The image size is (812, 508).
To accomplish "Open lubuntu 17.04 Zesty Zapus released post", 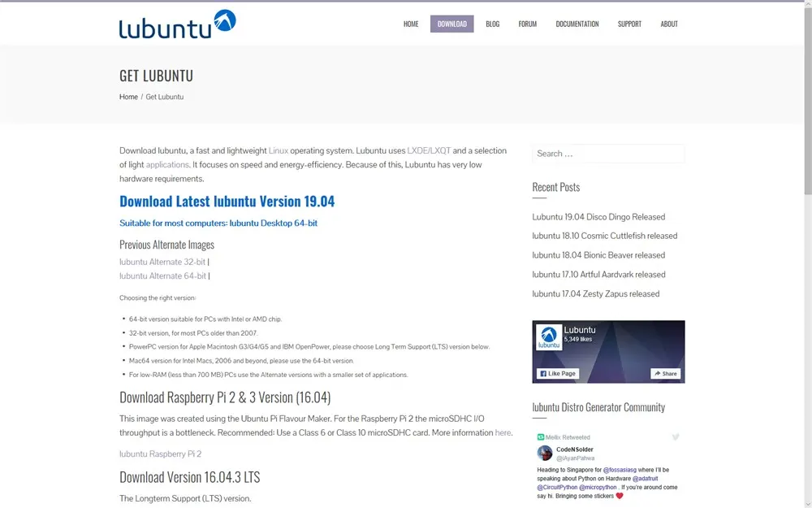I will (595, 294).
